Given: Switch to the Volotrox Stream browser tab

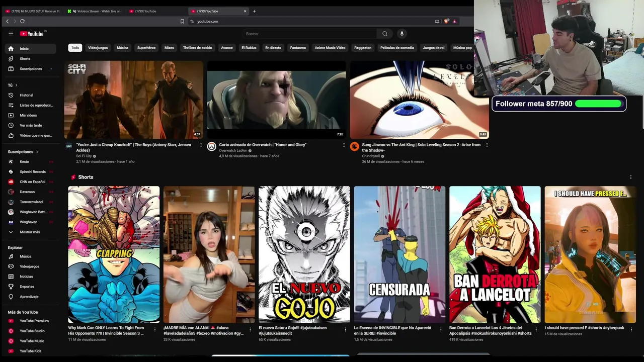Looking at the screenshot, I should [95, 11].
